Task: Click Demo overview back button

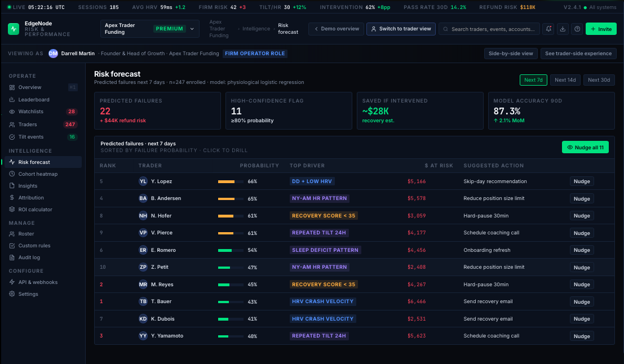Action: [x=337, y=29]
